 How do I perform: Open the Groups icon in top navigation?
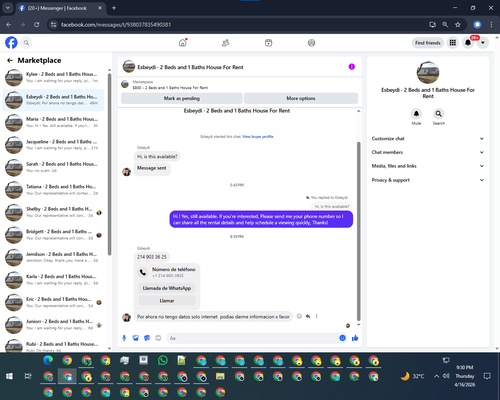click(x=311, y=43)
